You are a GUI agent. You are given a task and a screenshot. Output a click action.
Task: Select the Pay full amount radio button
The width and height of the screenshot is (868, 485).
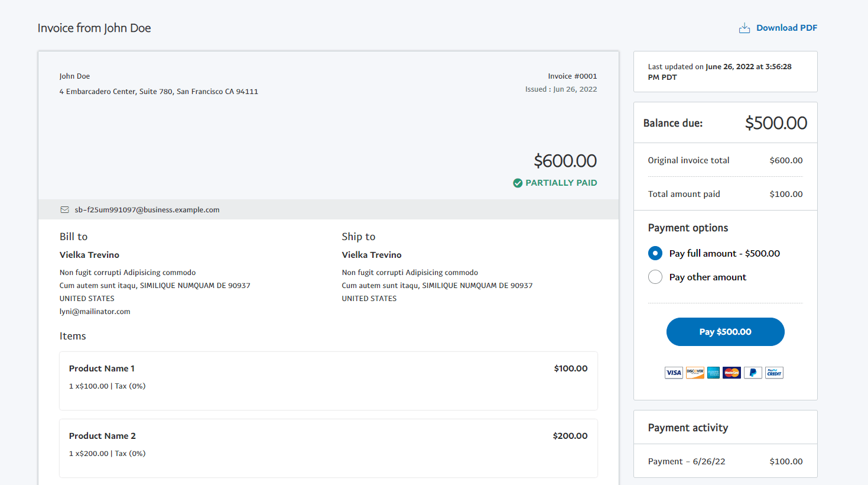655,253
